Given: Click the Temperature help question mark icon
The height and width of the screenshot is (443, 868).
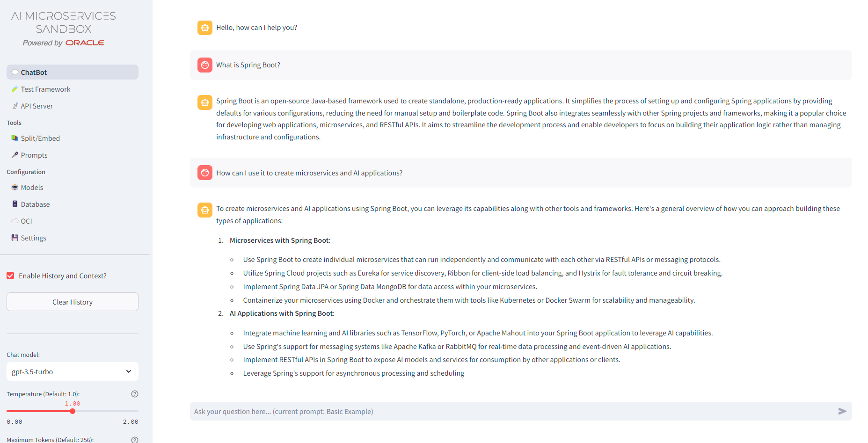Looking at the screenshot, I should coord(135,394).
